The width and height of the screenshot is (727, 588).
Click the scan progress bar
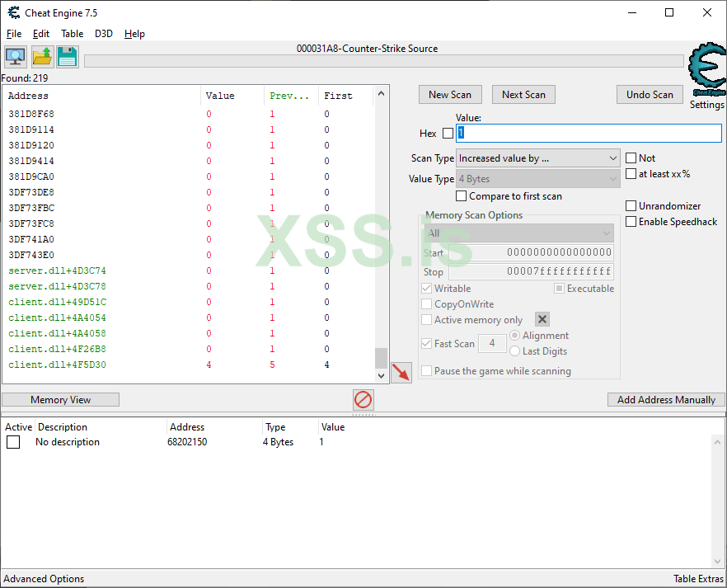click(384, 61)
